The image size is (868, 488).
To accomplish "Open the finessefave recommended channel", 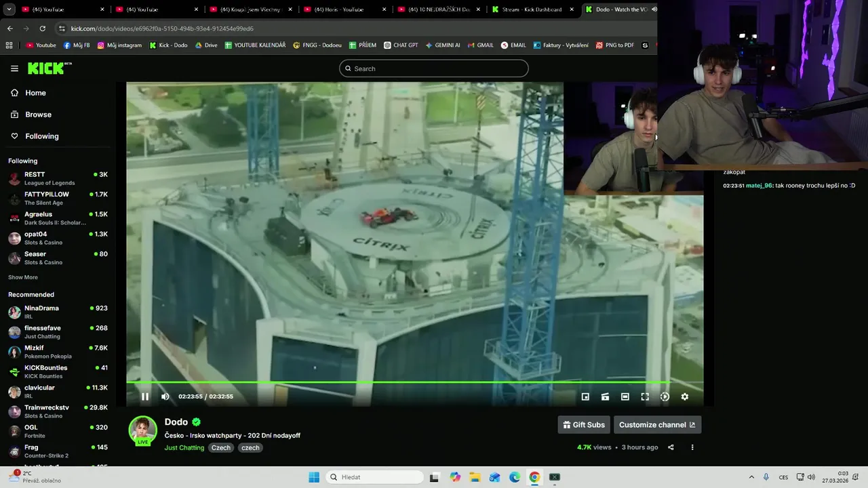I will tap(58, 332).
